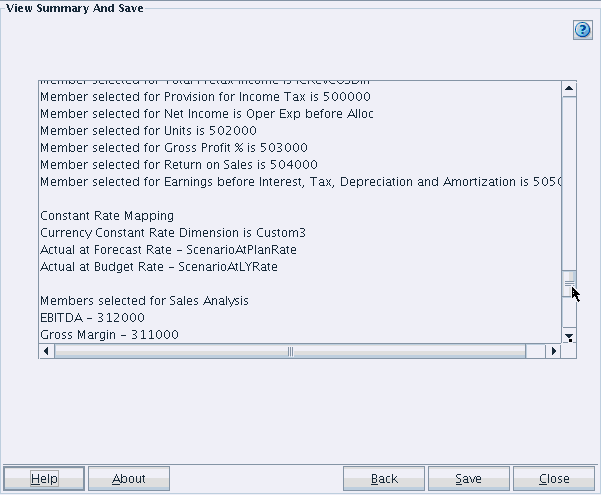
Task: Click the "EBITDA – 312000" entry
Action: coord(92,318)
